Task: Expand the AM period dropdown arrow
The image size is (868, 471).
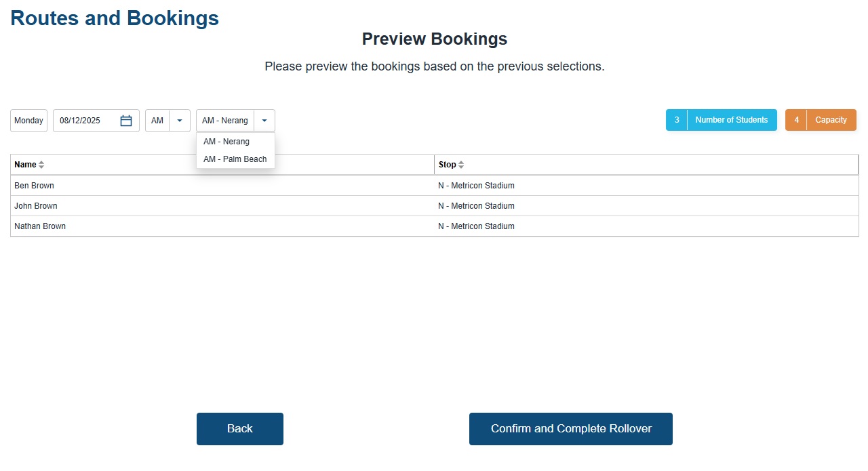Action: click(180, 121)
